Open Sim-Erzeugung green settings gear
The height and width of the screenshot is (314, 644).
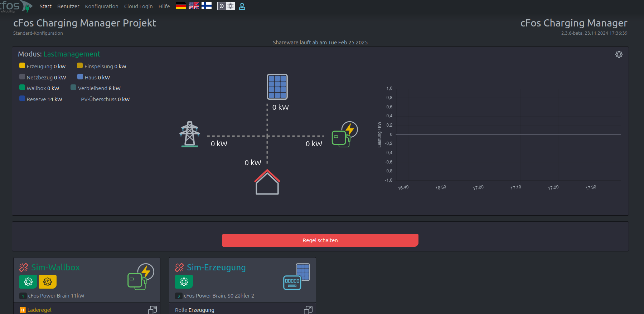184,282
